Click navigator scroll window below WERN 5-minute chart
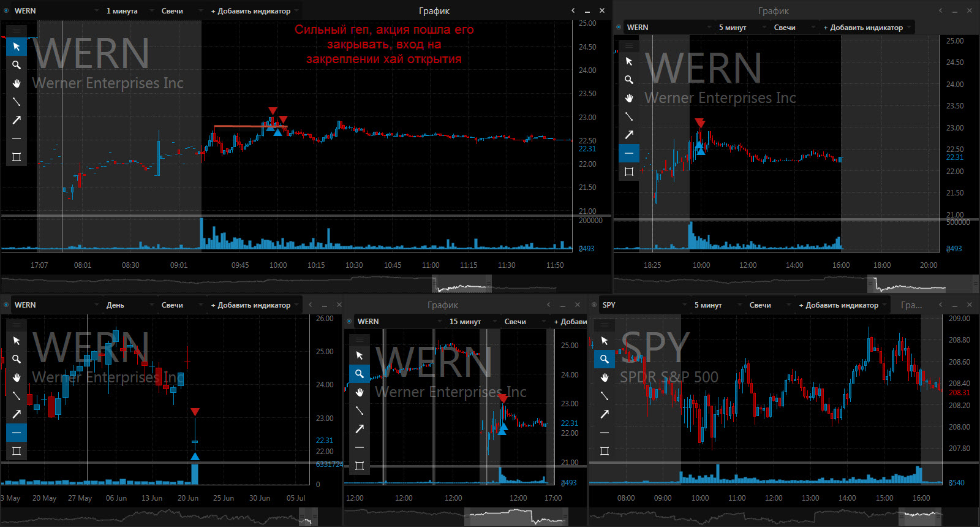The height and width of the screenshot is (527, 980). point(922,284)
